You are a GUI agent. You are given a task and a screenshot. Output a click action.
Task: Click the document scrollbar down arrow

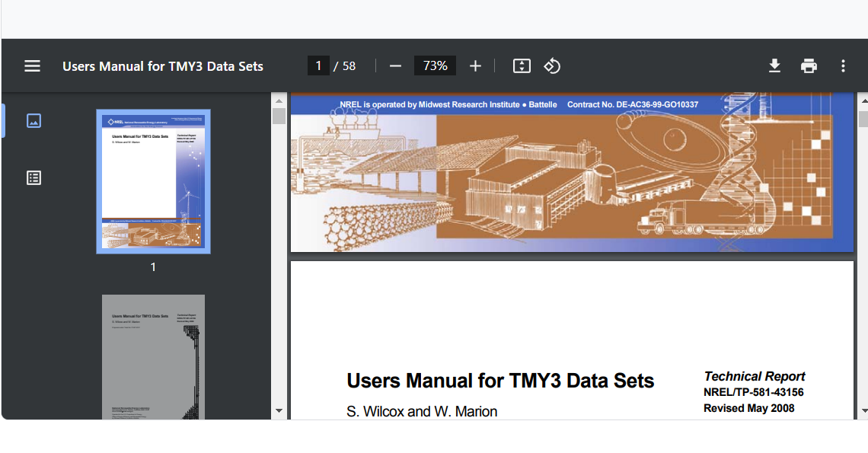coord(863,411)
